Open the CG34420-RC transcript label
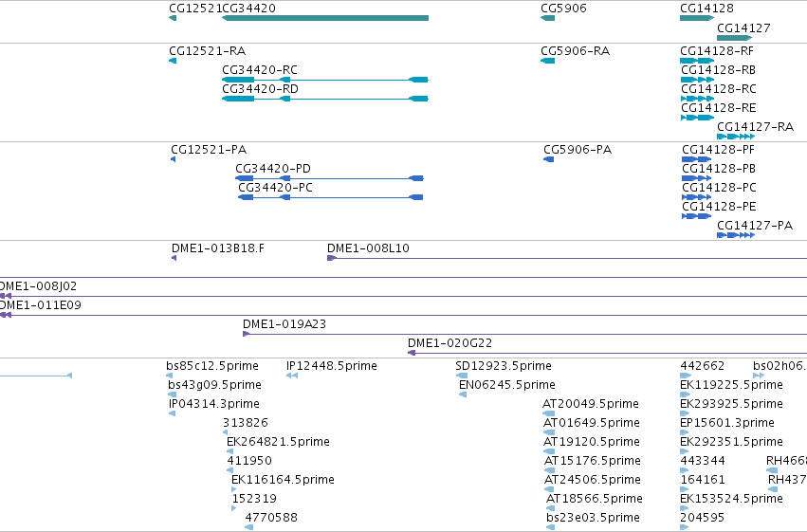Image resolution: width=807 pixels, height=532 pixels. pyautogui.click(x=260, y=70)
